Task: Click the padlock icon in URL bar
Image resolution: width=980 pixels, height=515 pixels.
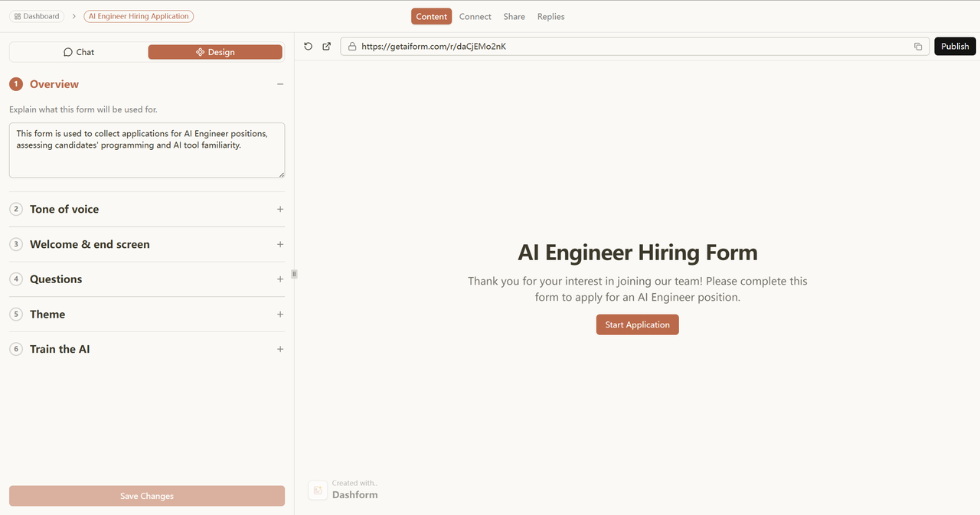Action: tap(352, 47)
